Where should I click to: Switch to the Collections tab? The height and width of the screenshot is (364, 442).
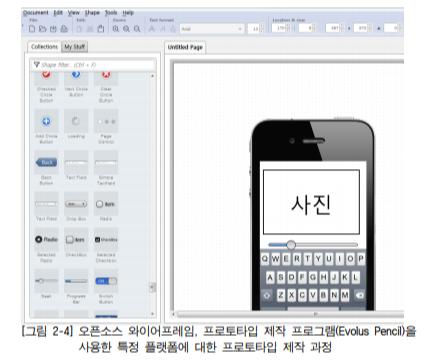click(44, 47)
